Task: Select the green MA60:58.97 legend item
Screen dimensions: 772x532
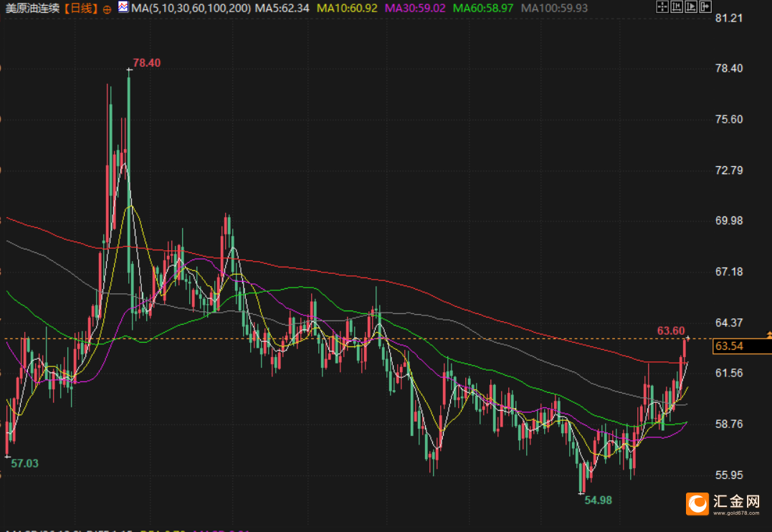Action: tap(483, 8)
